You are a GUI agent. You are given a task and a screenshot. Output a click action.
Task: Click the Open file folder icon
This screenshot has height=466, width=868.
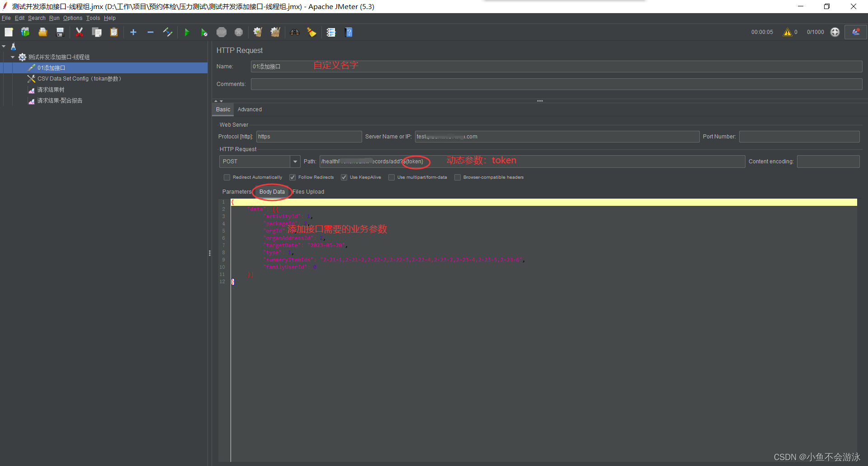[x=43, y=32]
